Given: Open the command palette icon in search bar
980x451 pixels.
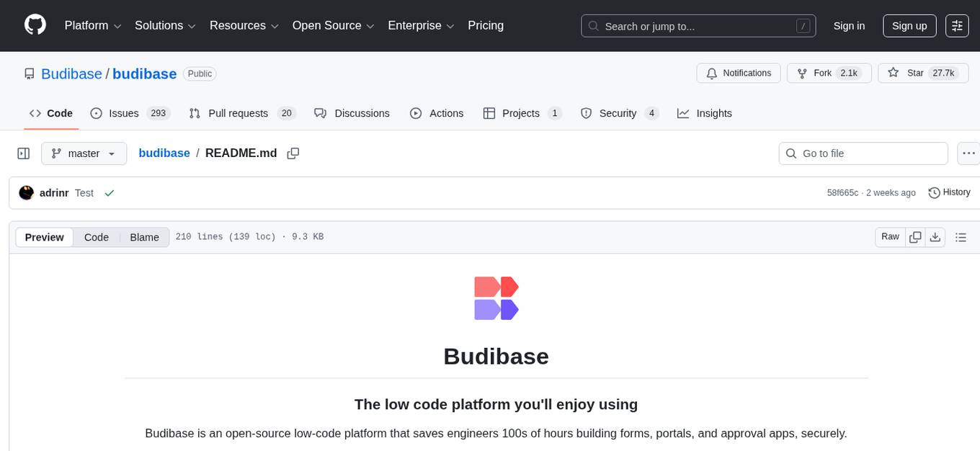Looking at the screenshot, I should pos(803,25).
